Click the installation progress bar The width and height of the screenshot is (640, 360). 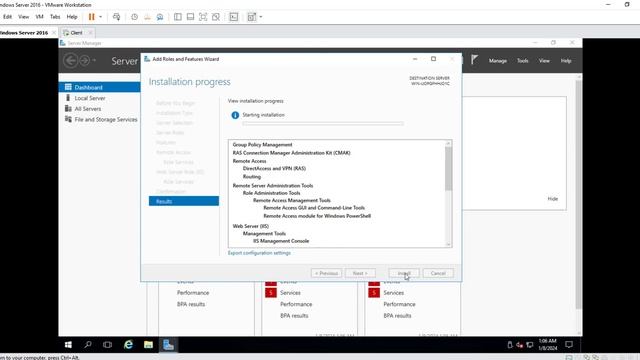(323, 123)
